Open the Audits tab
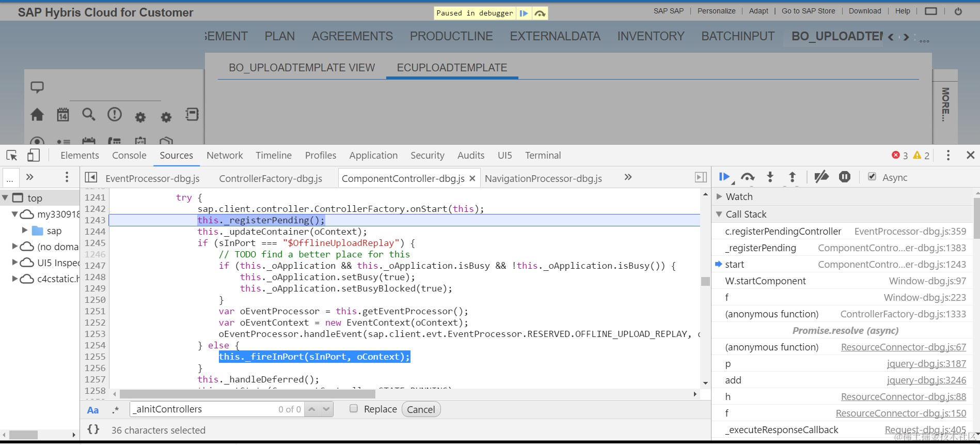Image resolution: width=980 pixels, height=445 pixels. pos(471,156)
